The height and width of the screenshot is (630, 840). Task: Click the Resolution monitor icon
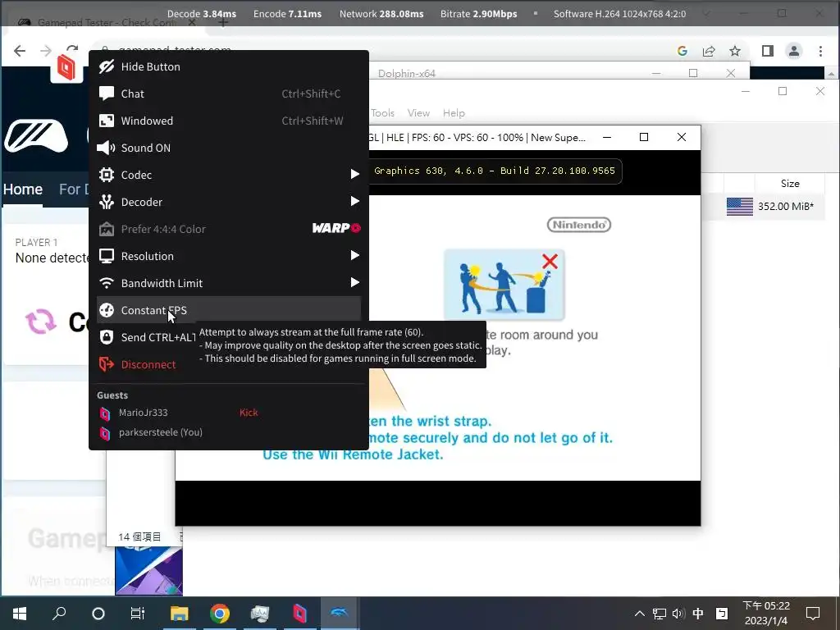107,256
